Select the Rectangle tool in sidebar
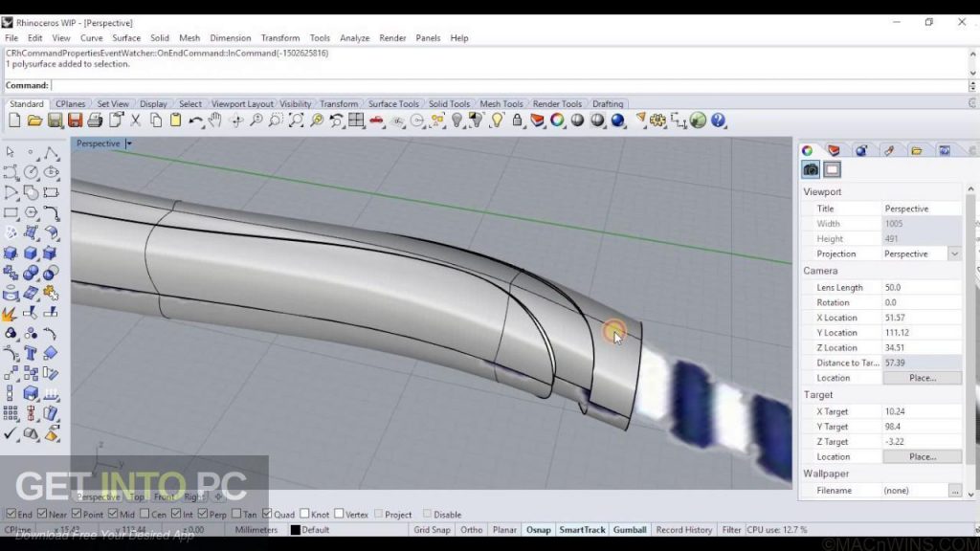 pyautogui.click(x=11, y=212)
